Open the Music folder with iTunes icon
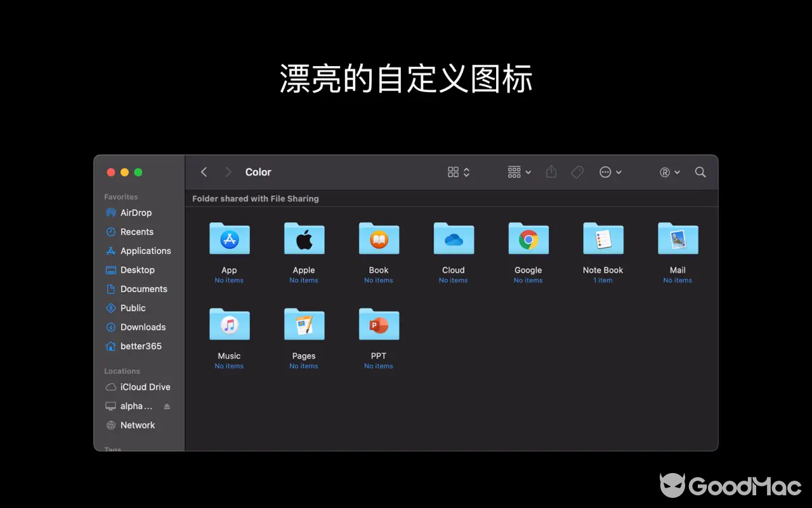812x508 pixels. (229, 324)
